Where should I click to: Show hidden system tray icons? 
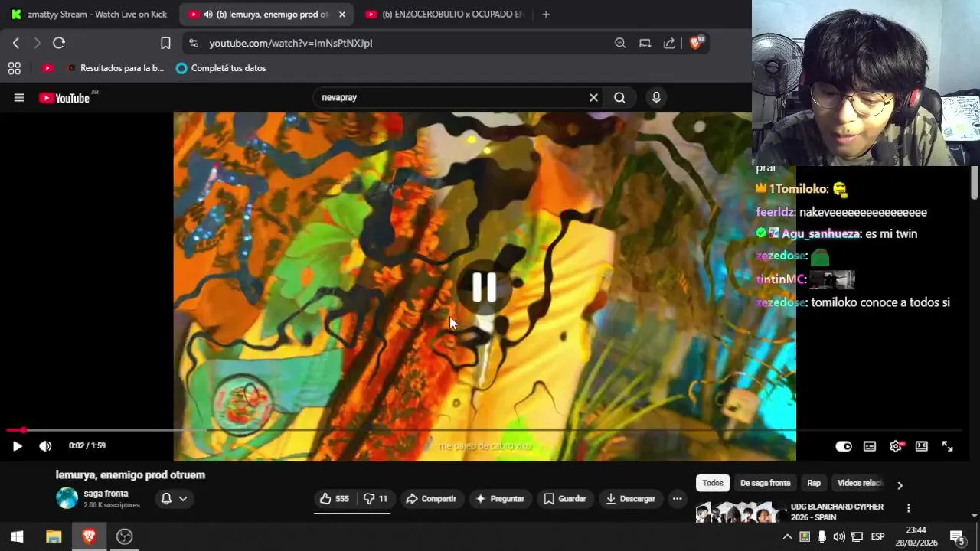(787, 536)
